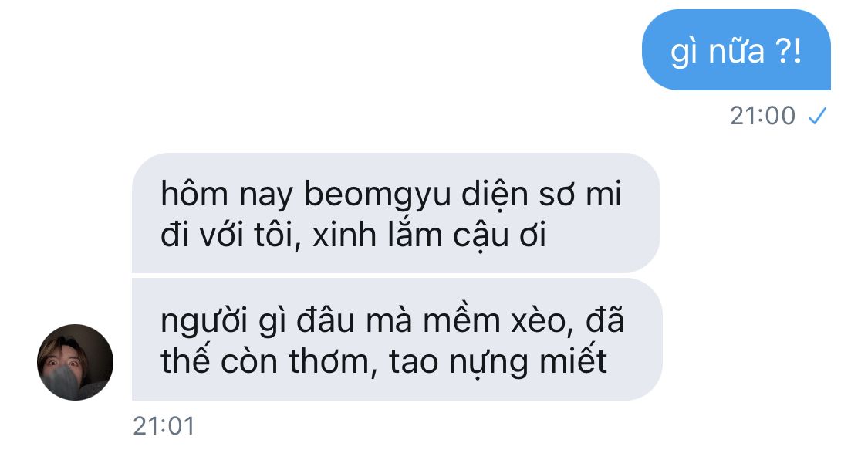Select the blue "gì nữa ?!" sent bubble
Screen dimensions: 868x450
point(736,50)
